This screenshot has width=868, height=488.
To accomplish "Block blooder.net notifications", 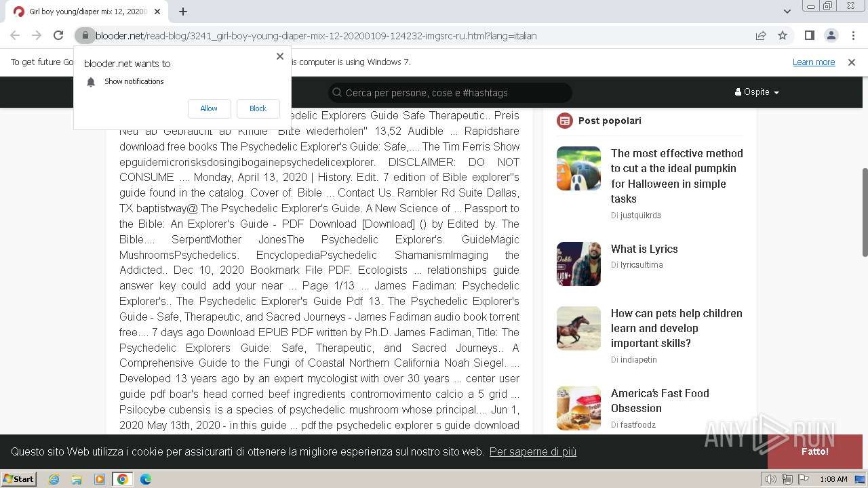I will tap(258, 108).
